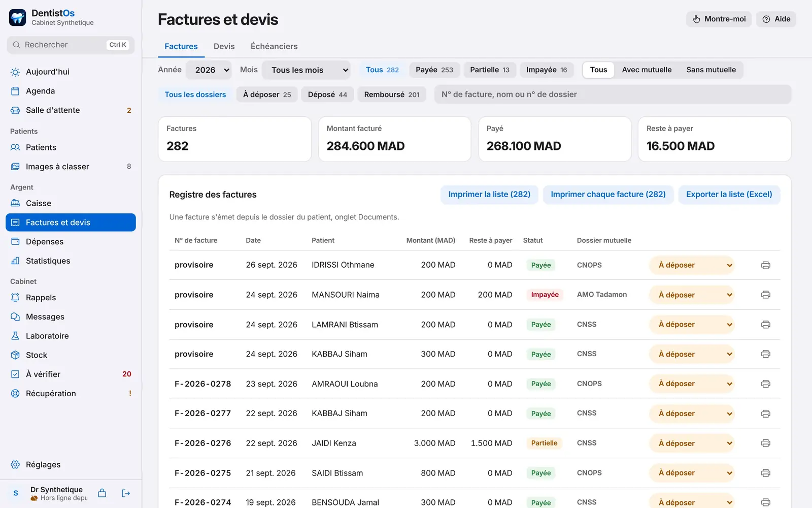Filter invoices by Partielle status

pyautogui.click(x=490, y=70)
